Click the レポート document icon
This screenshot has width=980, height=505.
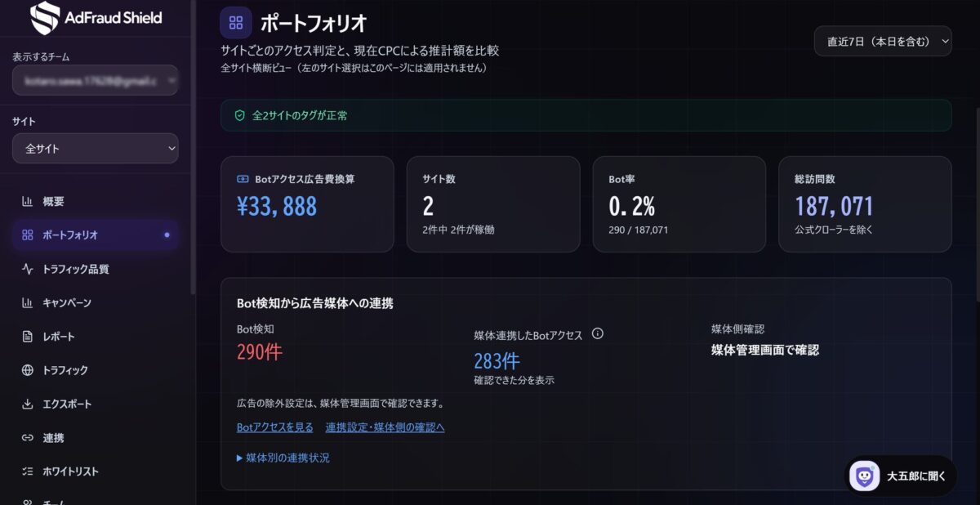tap(27, 337)
